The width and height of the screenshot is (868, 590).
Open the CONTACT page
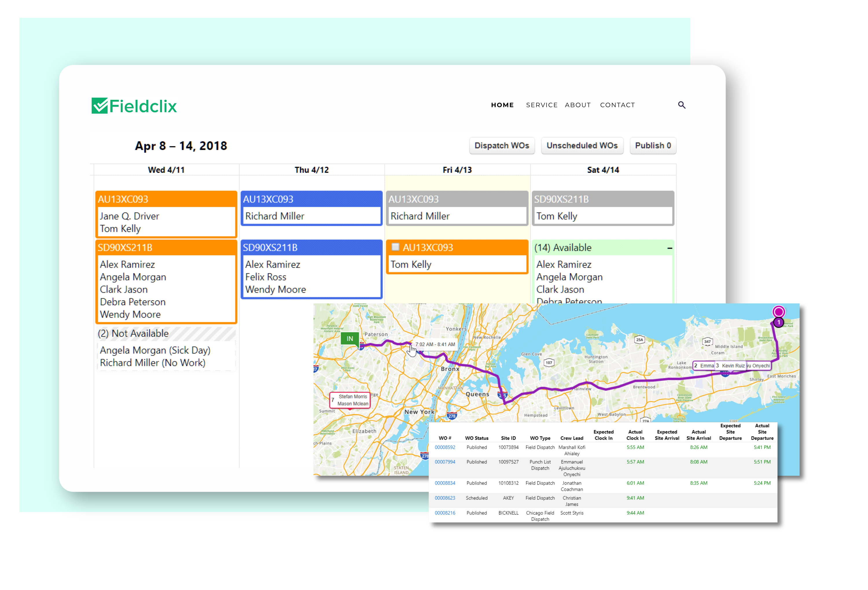coord(617,105)
